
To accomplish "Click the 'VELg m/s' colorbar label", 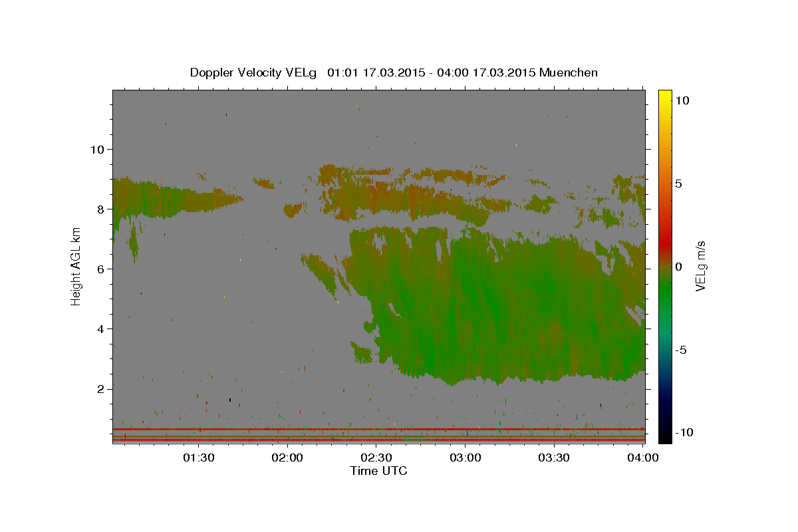I will 700,267.
